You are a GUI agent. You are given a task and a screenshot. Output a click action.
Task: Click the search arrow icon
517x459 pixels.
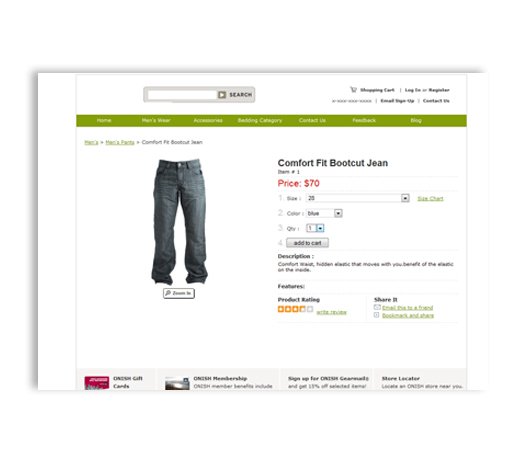pos(222,95)
